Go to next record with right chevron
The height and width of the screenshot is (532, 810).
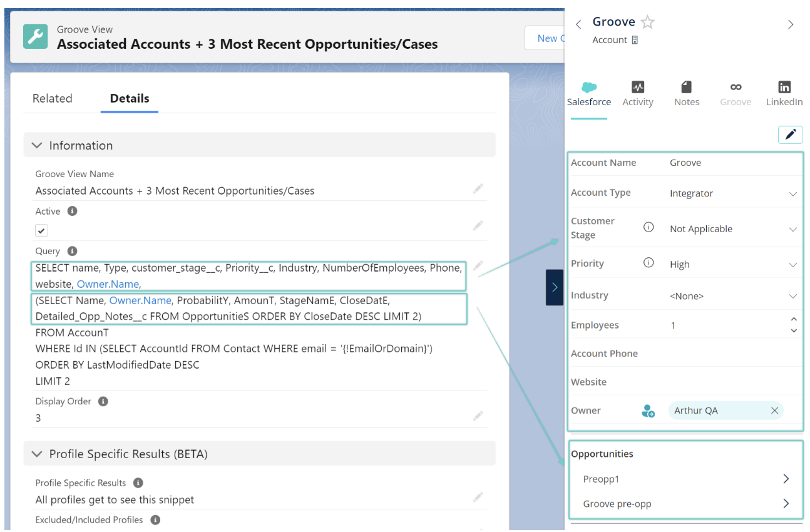[x=791, y=24]
